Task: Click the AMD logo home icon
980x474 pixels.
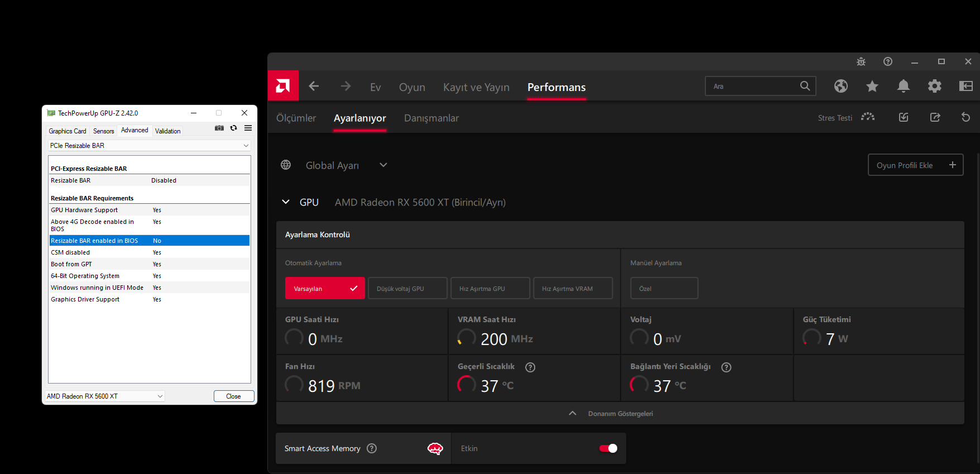Action: [283, 86]
